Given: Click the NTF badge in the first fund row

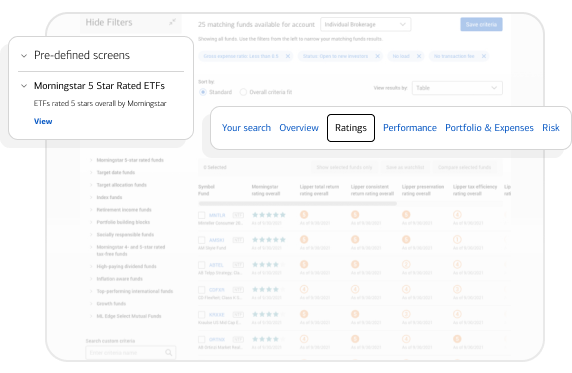Looking at the screenshot, I should [x=238, y=215].
